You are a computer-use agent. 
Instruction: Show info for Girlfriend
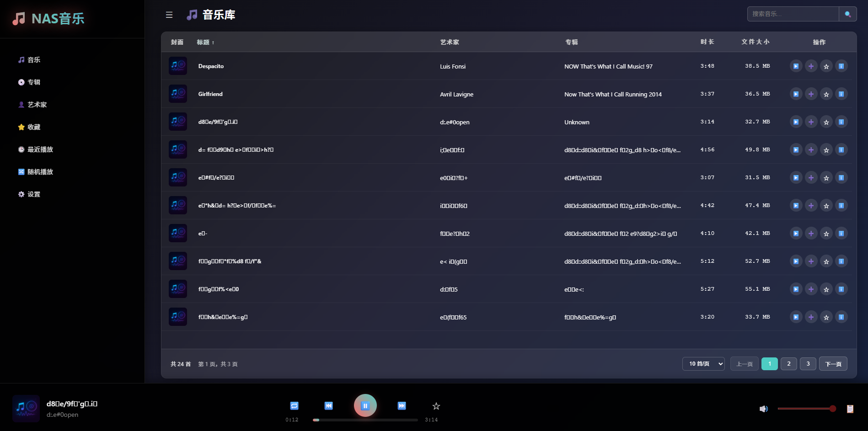pos(841,94)
